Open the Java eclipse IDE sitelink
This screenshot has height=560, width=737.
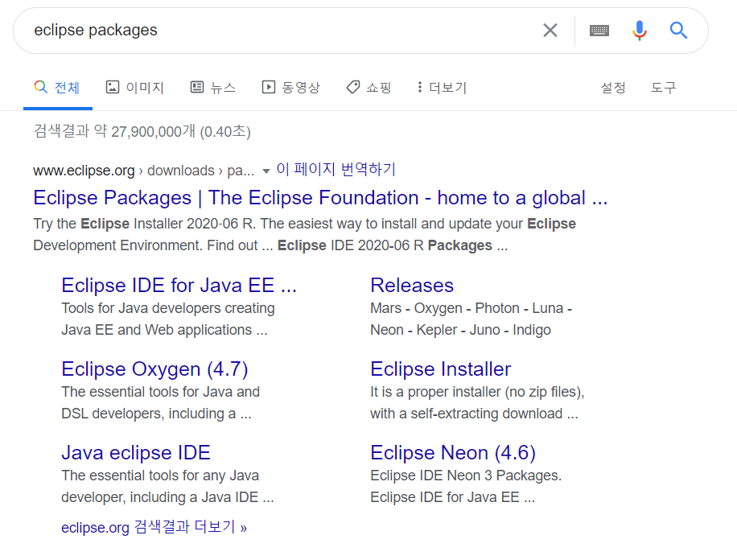[x=136, y=453]
